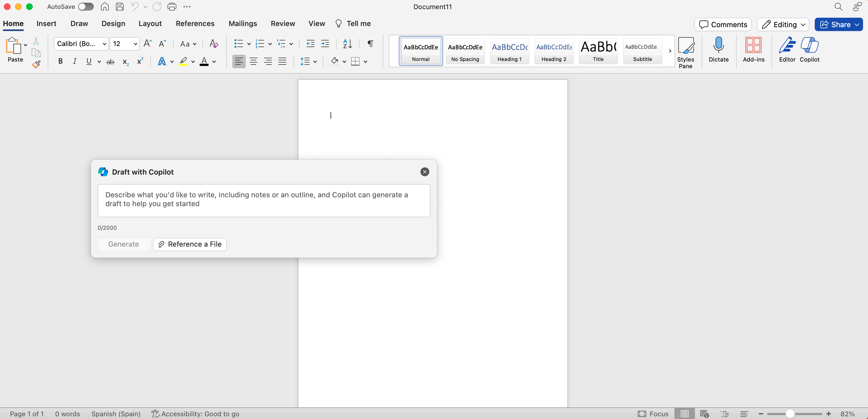Click Reference a File button
Screen dimensions: 868x419
tap(190, 244)
